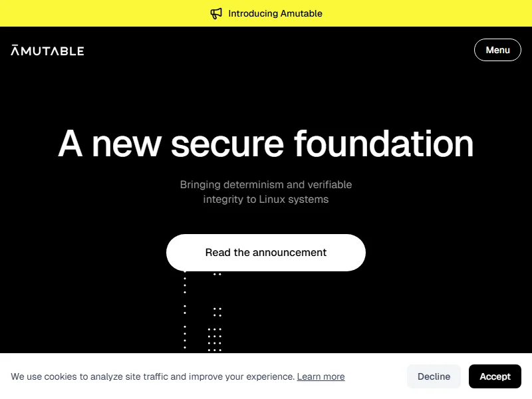532x399 pixels.
Task: Click the "integrity to Linux systems" line
Action: pos(266,199)
